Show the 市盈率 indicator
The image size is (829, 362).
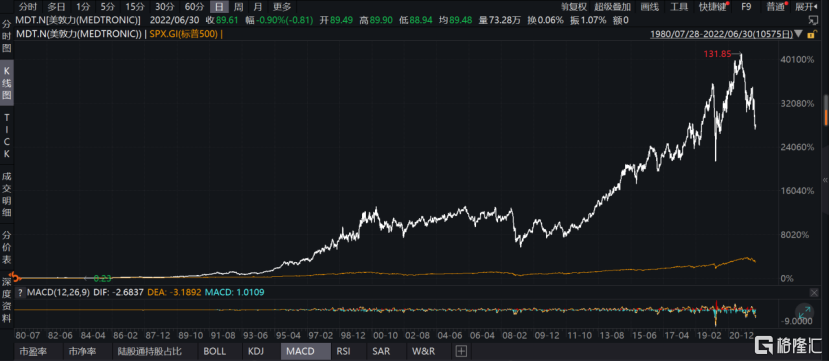pos(32,351)
